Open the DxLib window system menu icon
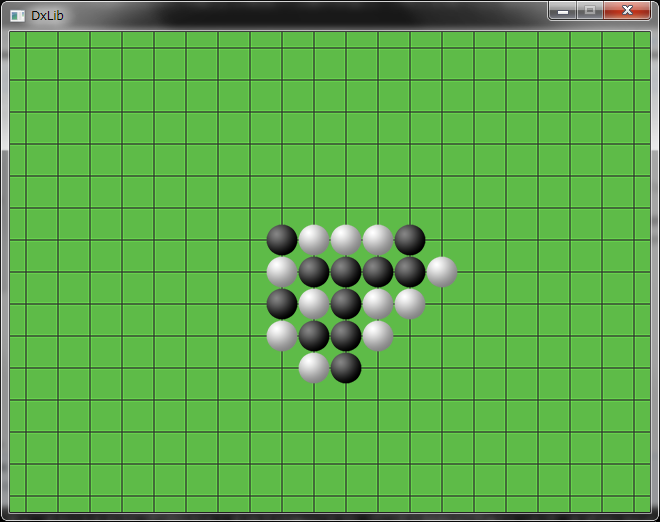The height and width of the screenshot is (522, 660). pyautogui.click(x=17, y=15)
